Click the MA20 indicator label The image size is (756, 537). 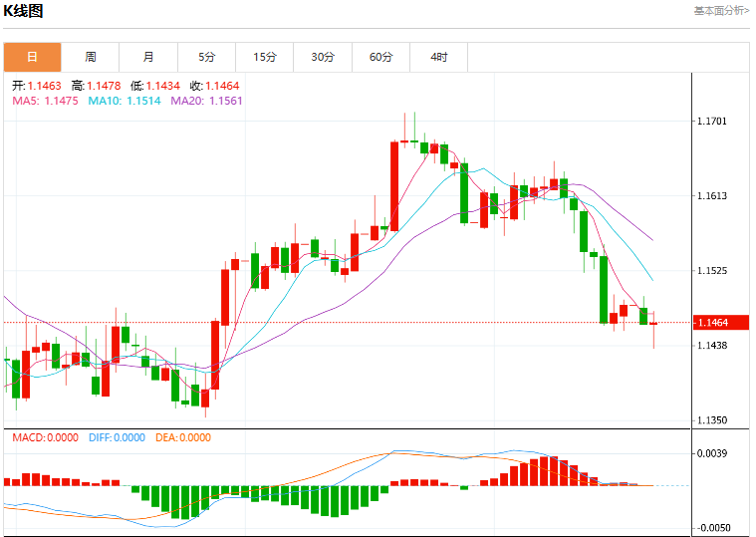(206, 101)
